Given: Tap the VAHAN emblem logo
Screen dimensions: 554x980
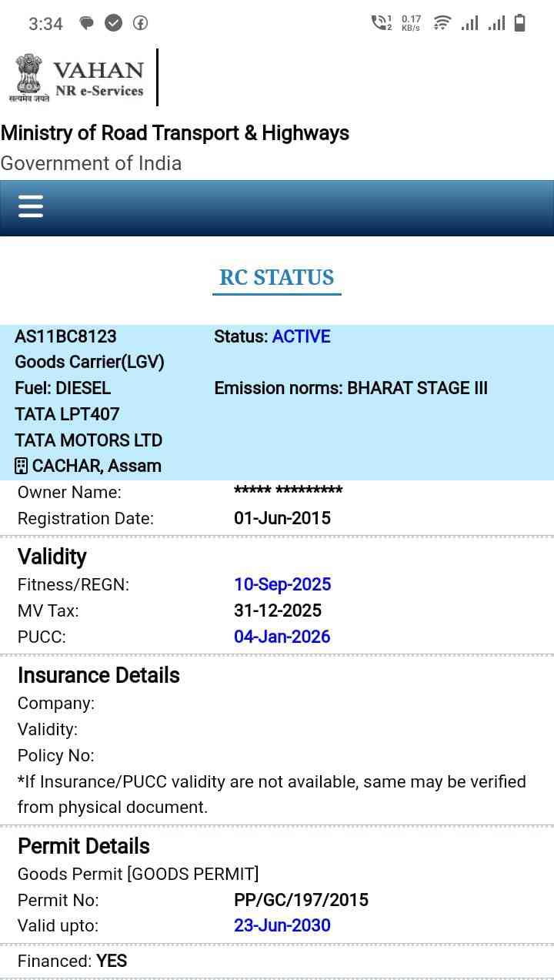Looking at the screenshot, I should pos(28,78).
